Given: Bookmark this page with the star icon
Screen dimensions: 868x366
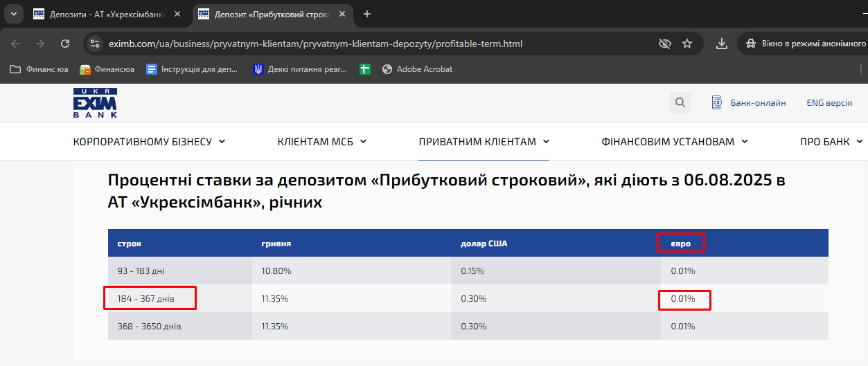Looking at the screenshot, I should click(687, 44).
